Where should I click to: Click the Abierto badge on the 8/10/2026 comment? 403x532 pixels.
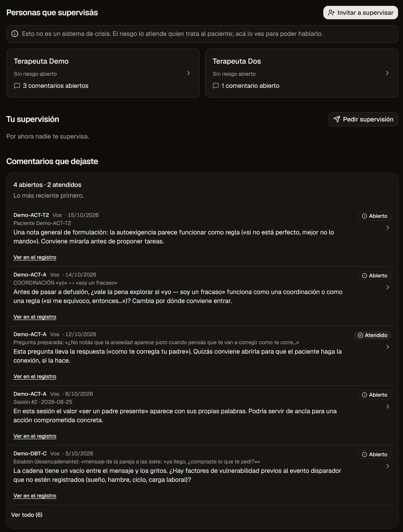click(x=374, y=395)
